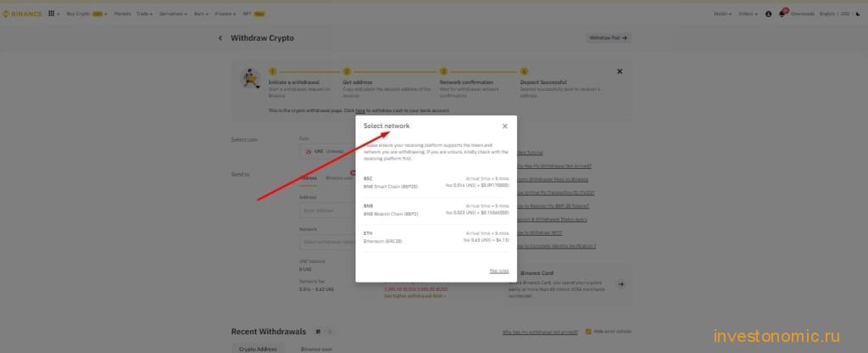Click the icon next to Recent Withdrawals
Screen dimensions: 868x353
(318, 332)
